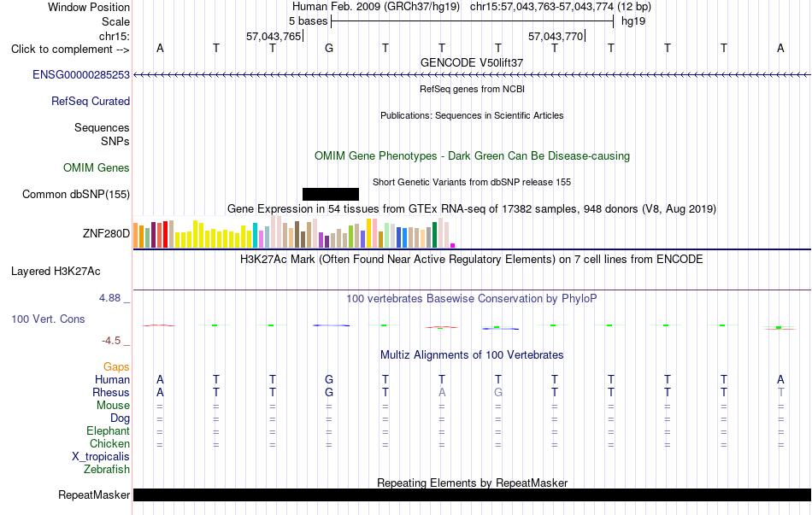Click the 100 Vert. Cons track label

point(48,319)
